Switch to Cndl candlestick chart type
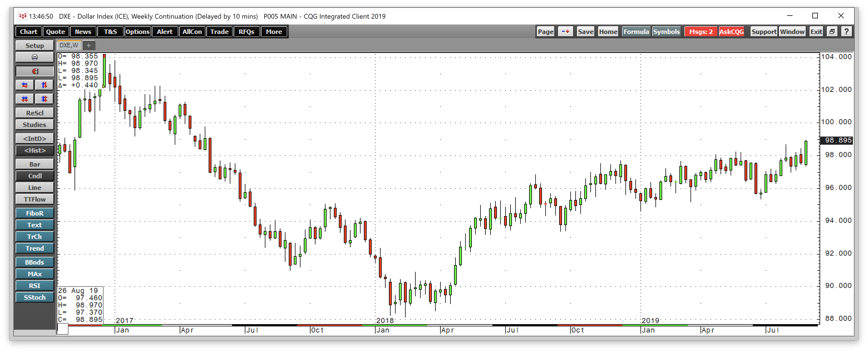 (34, 176)
